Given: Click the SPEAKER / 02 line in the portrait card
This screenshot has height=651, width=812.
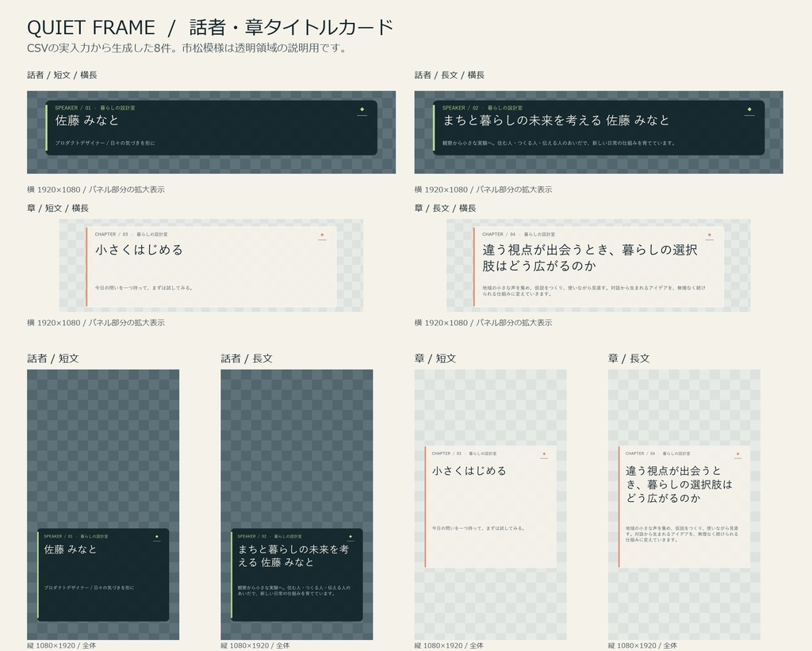Looking at the screenshot, I should [270, 537].
